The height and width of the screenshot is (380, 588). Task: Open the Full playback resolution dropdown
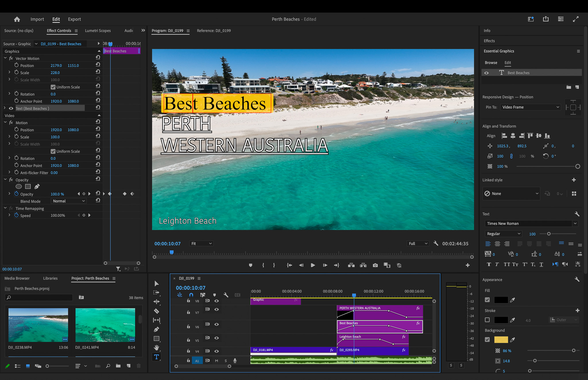(x=418, y=243)
